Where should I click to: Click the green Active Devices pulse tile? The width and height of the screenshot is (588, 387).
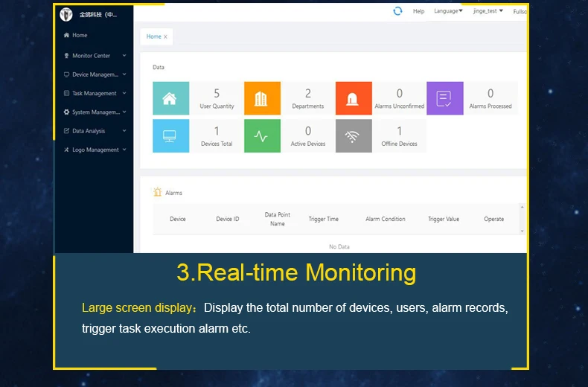point(262,135)
